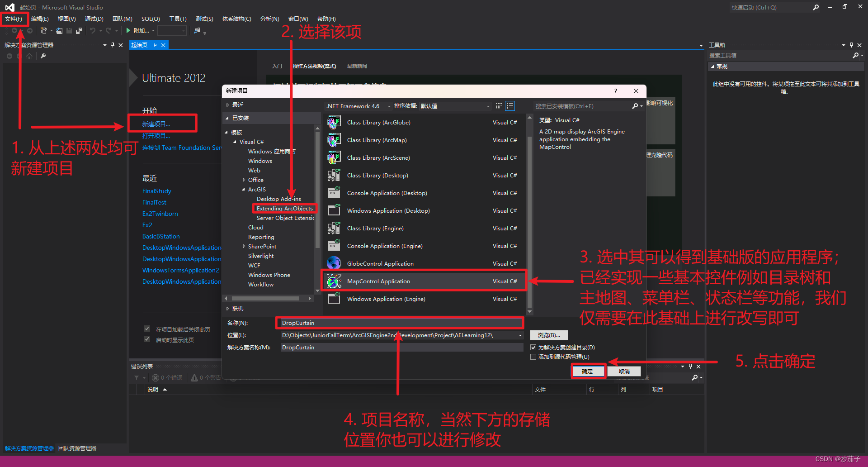Pin the Solution Explorer panel
868x467 pixels.
pos(113,45)
